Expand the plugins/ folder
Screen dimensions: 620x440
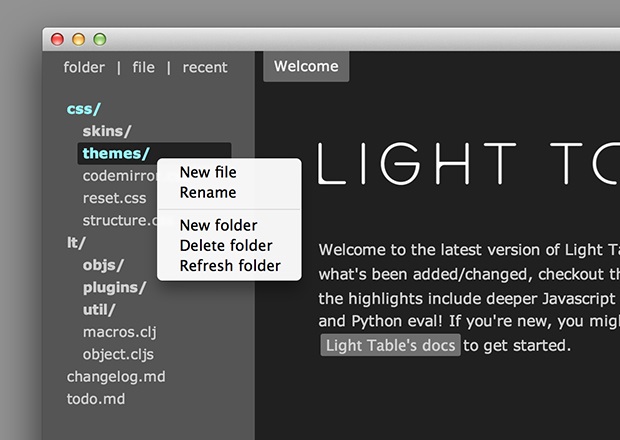click(114, 287)
